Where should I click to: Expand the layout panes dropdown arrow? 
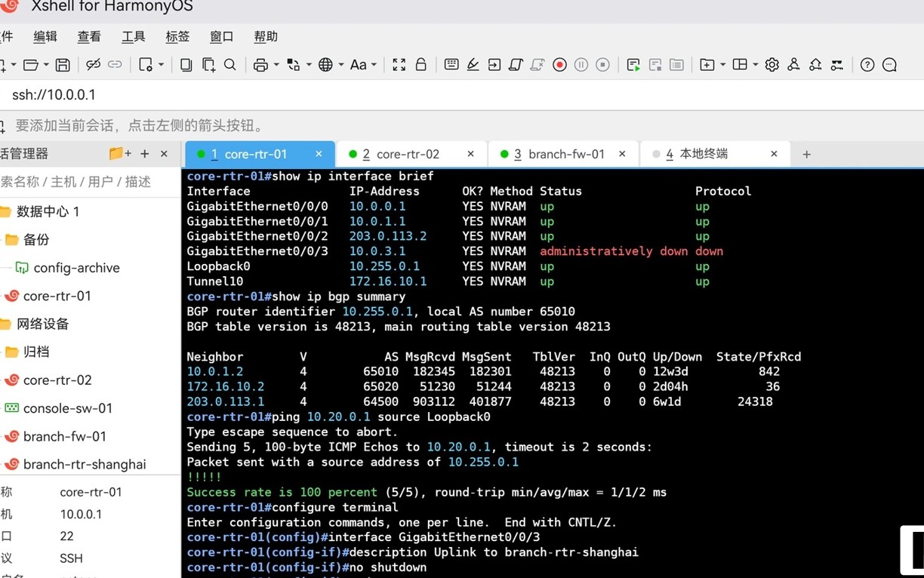(x=755, y=65)
